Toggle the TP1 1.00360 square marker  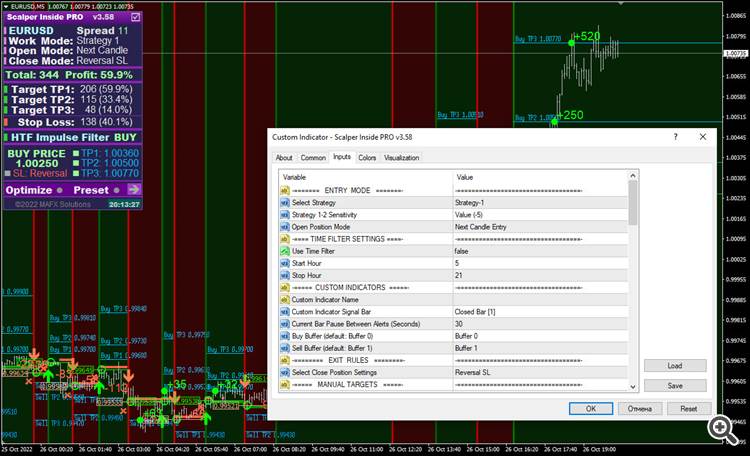[76, 153]
